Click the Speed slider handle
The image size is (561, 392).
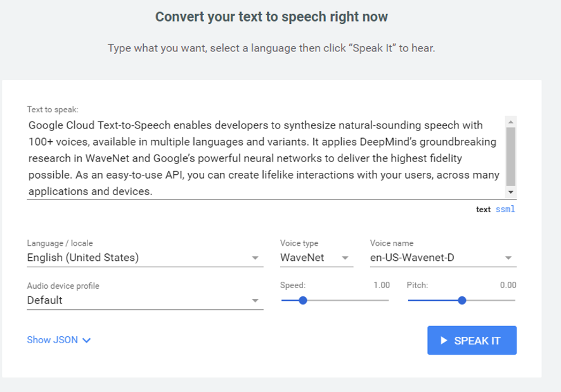click(302, 300)
